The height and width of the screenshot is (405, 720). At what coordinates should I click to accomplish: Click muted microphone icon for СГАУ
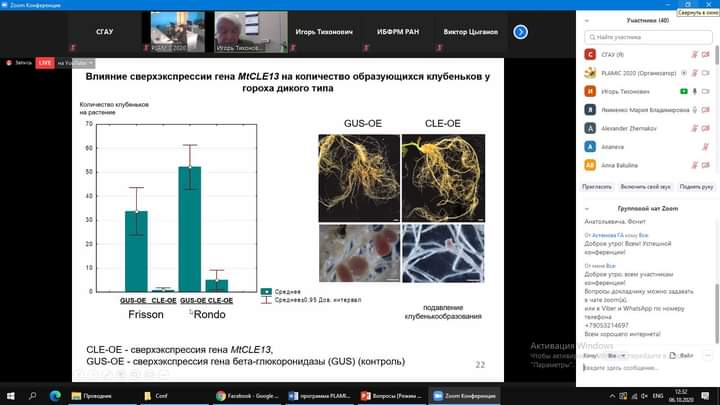[x=695, y=55]
